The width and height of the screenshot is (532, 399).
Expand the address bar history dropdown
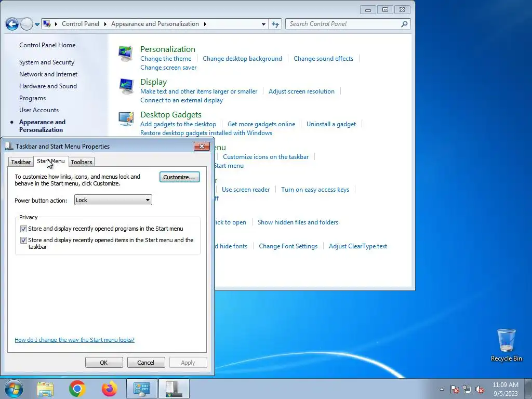[263, 24]
